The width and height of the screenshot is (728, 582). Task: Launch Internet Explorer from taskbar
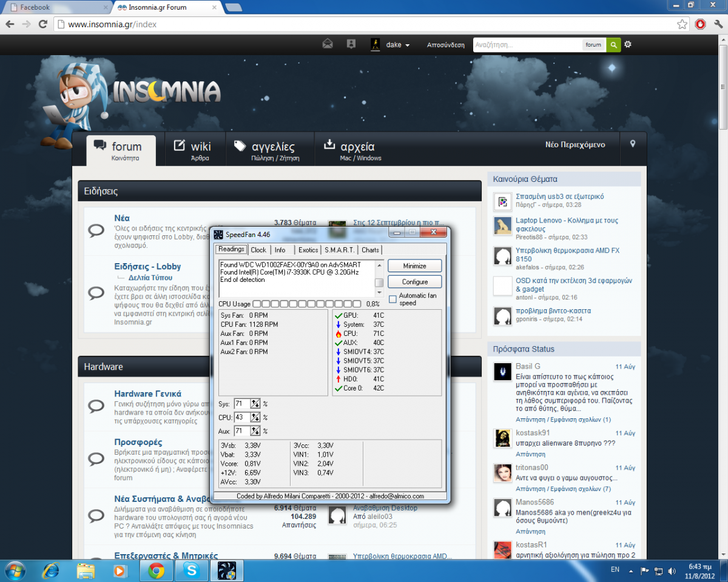51,570
